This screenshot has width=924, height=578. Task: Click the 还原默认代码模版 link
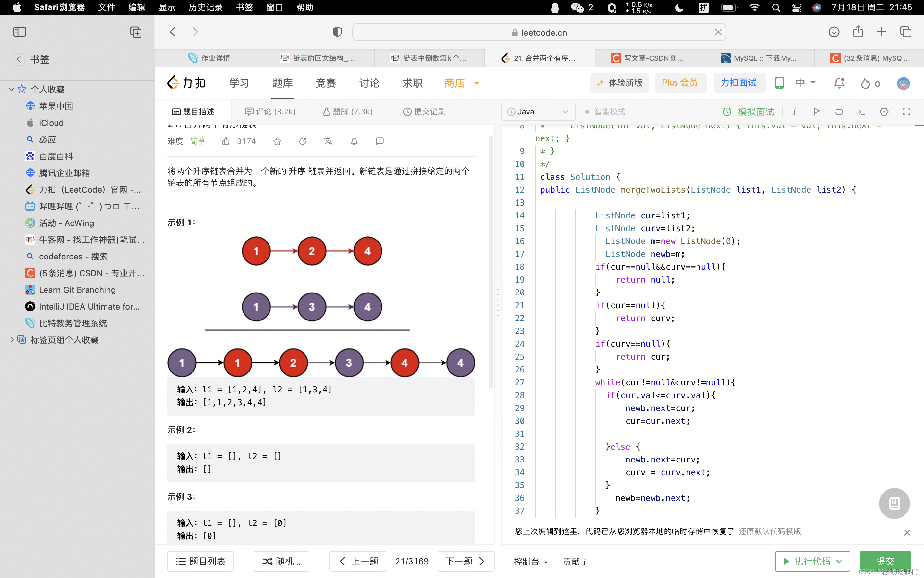pyautogui.click(x=770, y=531)
